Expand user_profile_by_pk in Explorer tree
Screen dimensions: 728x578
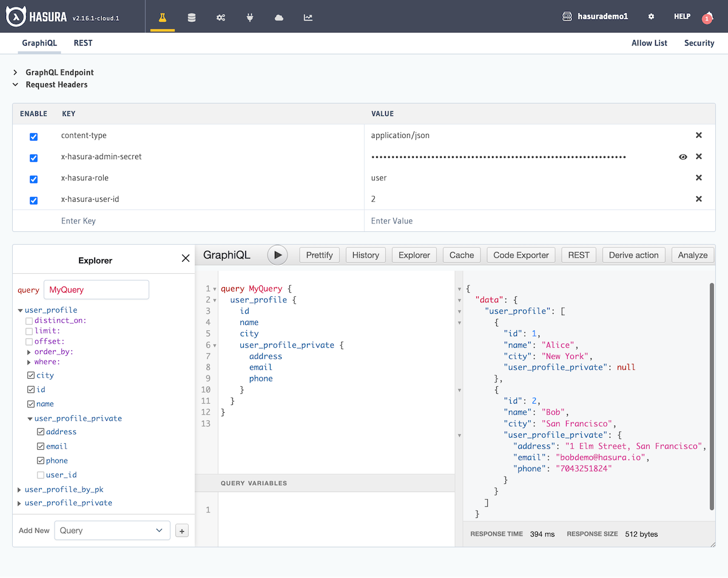20,489
